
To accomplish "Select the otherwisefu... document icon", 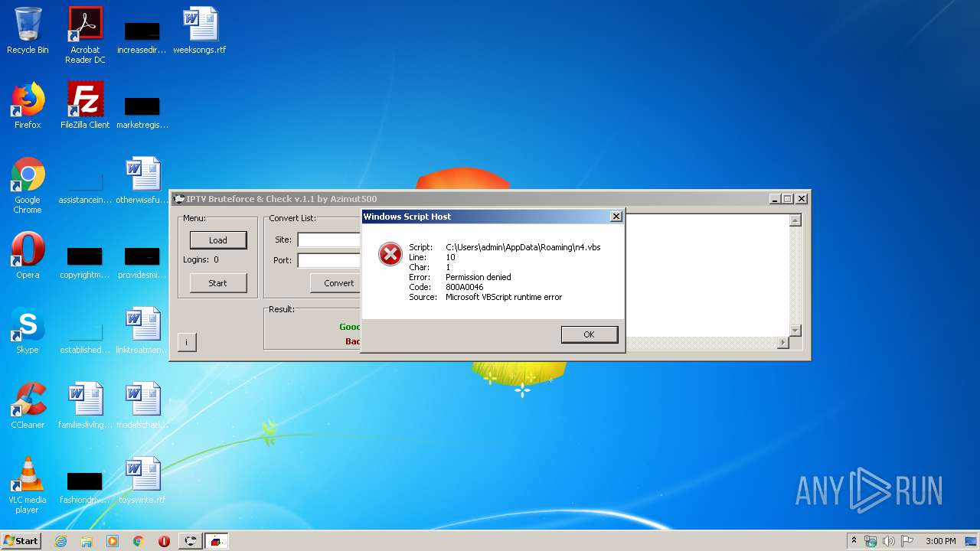I will coord(142,181).
